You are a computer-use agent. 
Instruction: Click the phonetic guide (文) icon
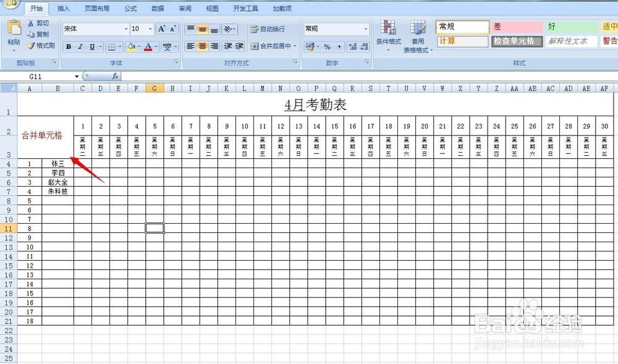pyautogui.click(x=167, y=47)
